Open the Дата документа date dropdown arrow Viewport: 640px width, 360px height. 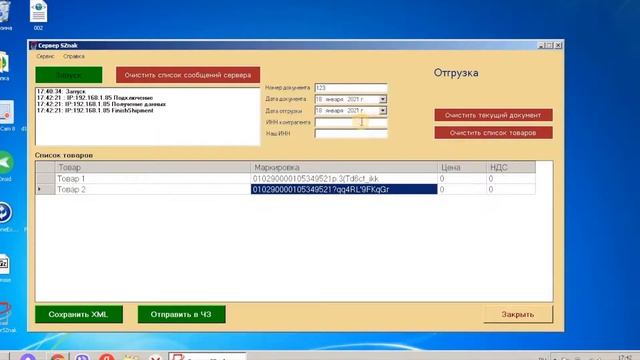pyautogui.click(x=383, y=99)
